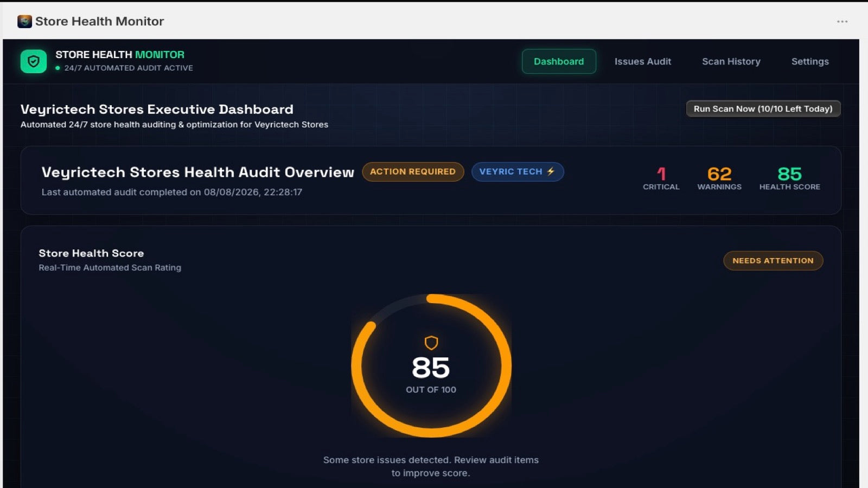Click the NEEDS ATTENTION badge
This screenshot has height=488, width=868.
tap(773, 260)
